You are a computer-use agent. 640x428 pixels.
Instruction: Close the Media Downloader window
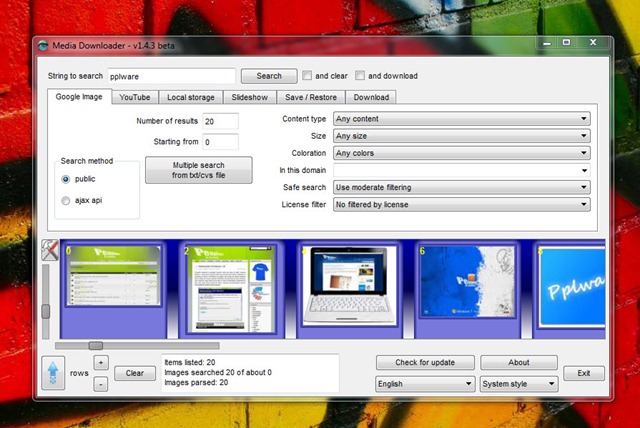(593, 42)
